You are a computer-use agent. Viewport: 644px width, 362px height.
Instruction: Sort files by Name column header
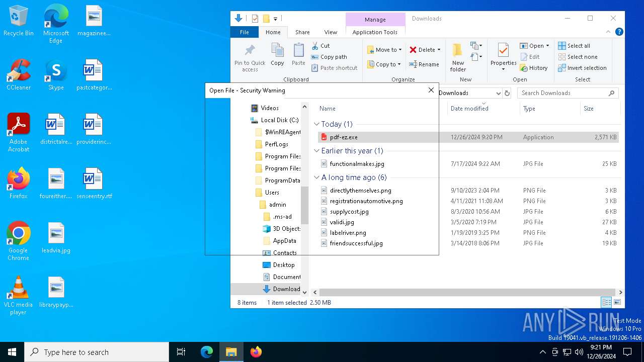click(x=327, y=109)
